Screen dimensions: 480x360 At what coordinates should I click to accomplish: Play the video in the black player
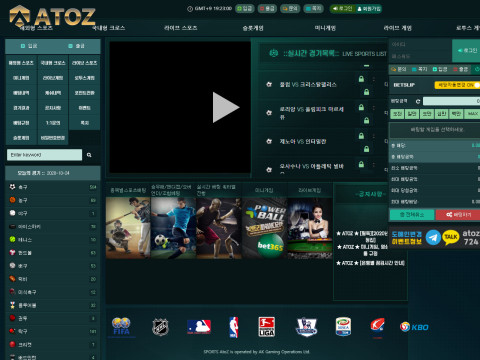coord(226,107)
